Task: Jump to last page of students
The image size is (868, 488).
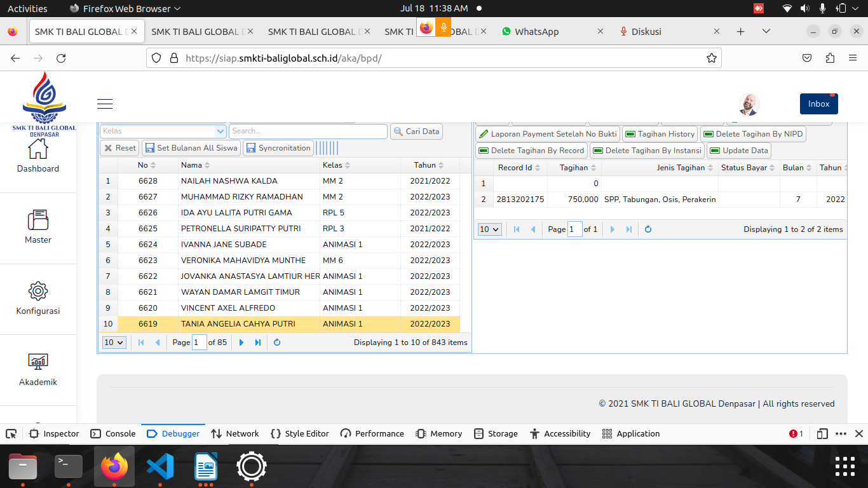Action: 258,342
